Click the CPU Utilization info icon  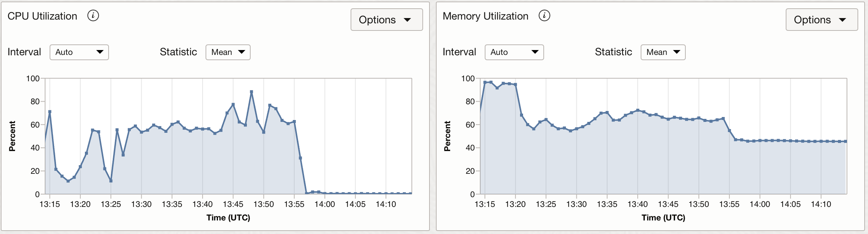93,16
